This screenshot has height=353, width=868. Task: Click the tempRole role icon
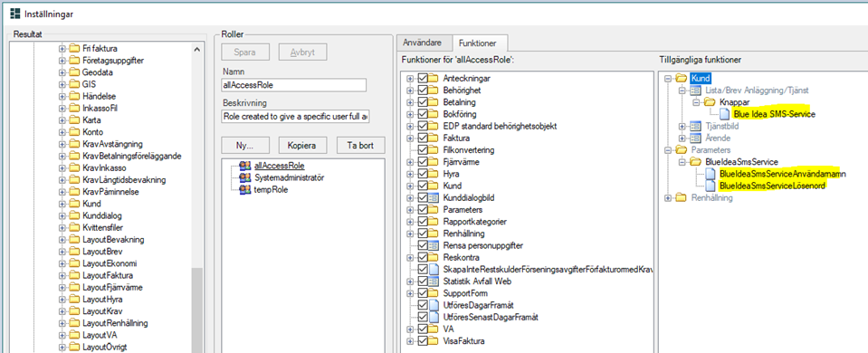click(x=244, y=190)
